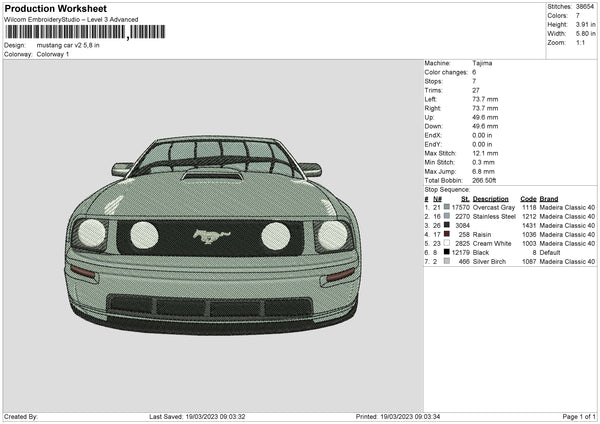Viewport: 600px width, 424px height.
Task: Click the Stops value 7
Action: coord(474,81)
